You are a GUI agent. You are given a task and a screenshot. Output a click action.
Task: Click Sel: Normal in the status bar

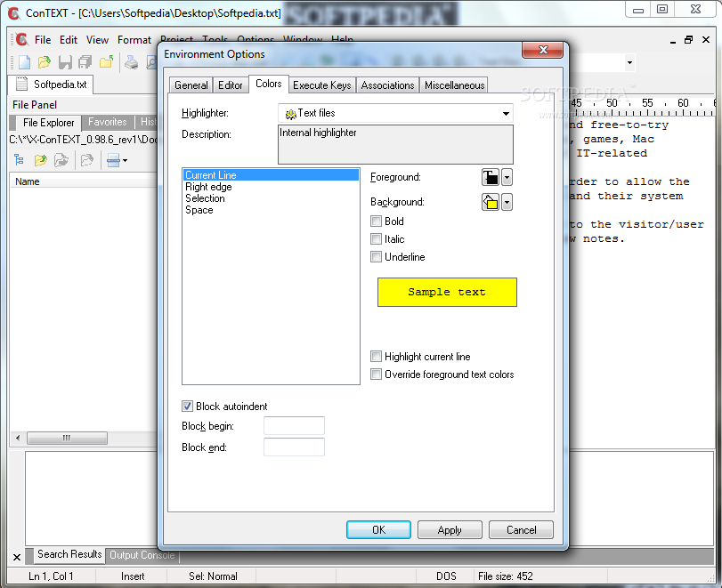click(213, 576)
